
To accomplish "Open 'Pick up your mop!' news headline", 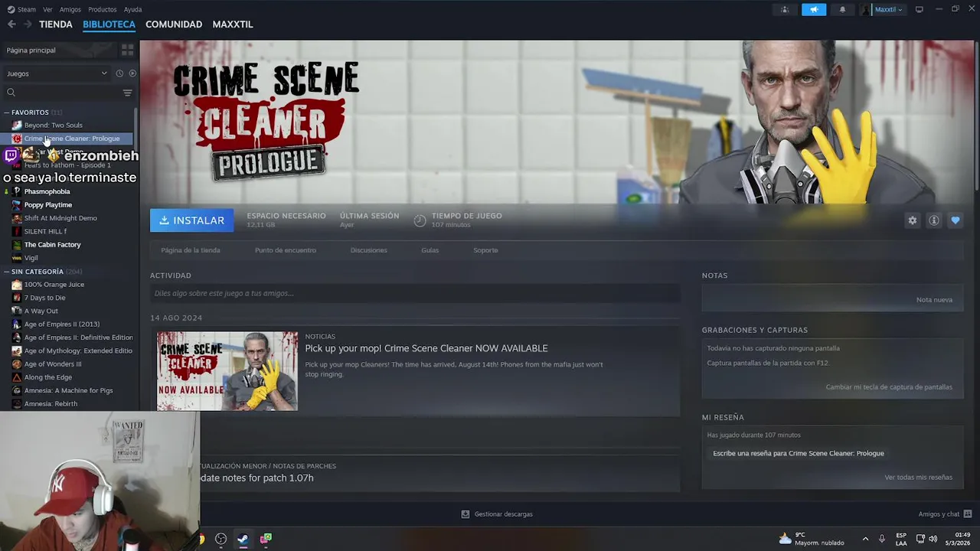I will pos(426,348).
